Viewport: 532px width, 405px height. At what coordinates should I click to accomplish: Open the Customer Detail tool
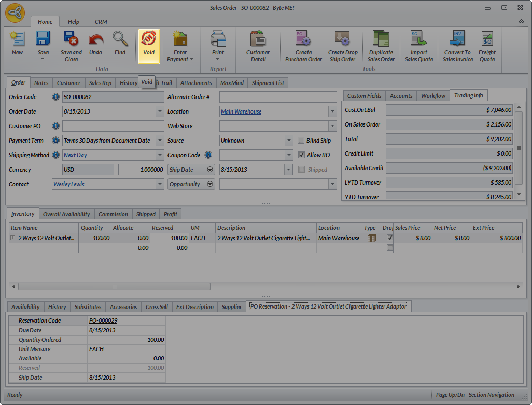click(x=258, y=39)
